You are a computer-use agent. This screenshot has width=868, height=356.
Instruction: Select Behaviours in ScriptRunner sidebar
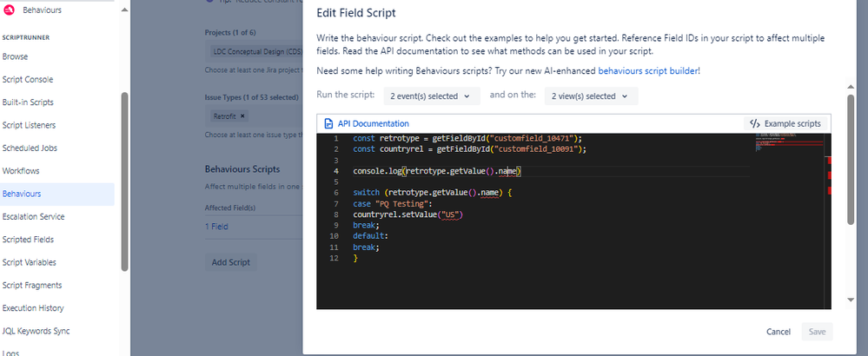(22, 194)
